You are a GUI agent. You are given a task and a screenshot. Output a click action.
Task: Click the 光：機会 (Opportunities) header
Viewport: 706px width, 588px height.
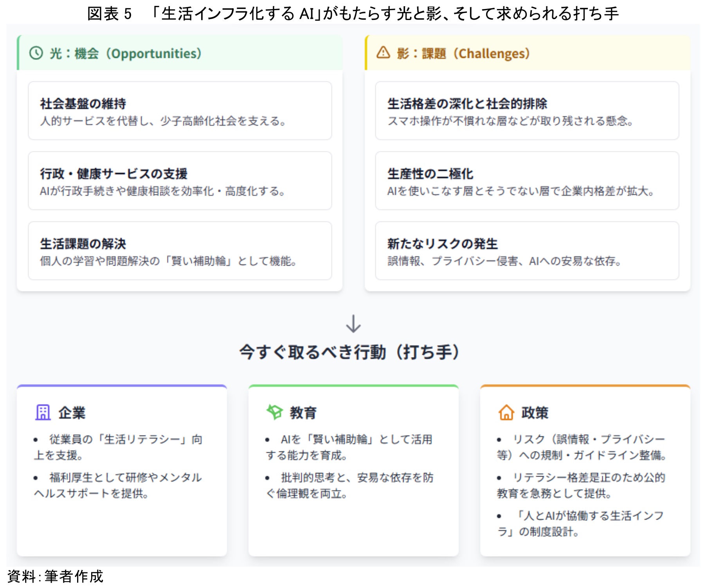click(x=125, y=54)
